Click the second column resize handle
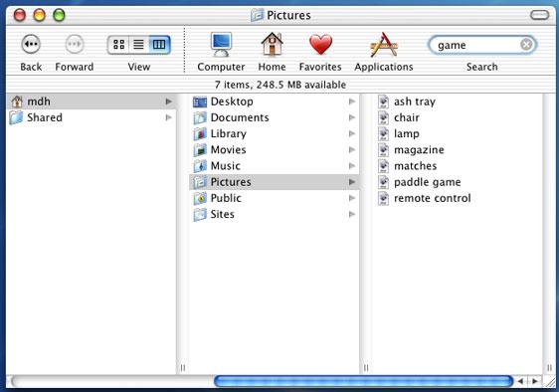This screenshot has height=392, width=559. pos(366,368)
